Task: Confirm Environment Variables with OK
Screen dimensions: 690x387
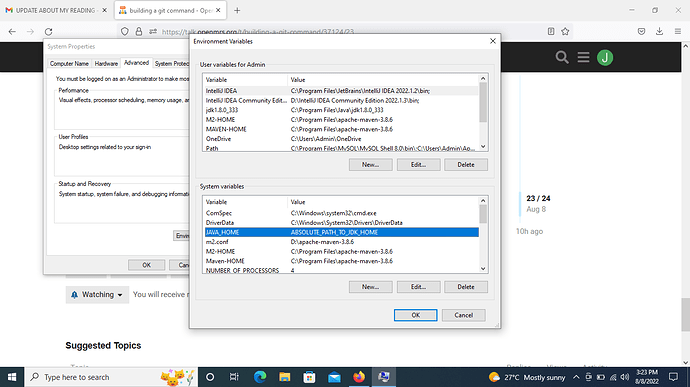Action: tap(415, 315)
